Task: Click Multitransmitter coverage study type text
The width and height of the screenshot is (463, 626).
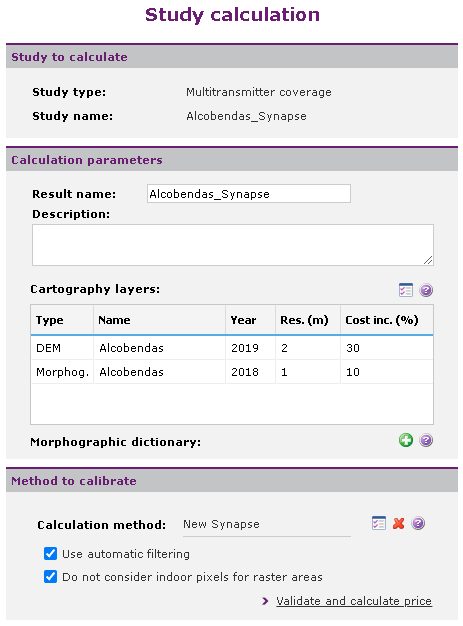Action: (259, 92)
